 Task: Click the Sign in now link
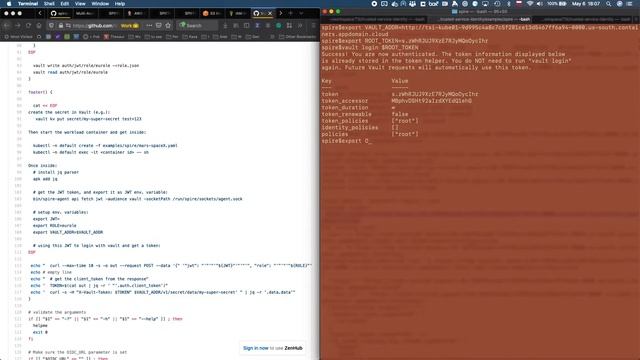[x=256, y=348]
